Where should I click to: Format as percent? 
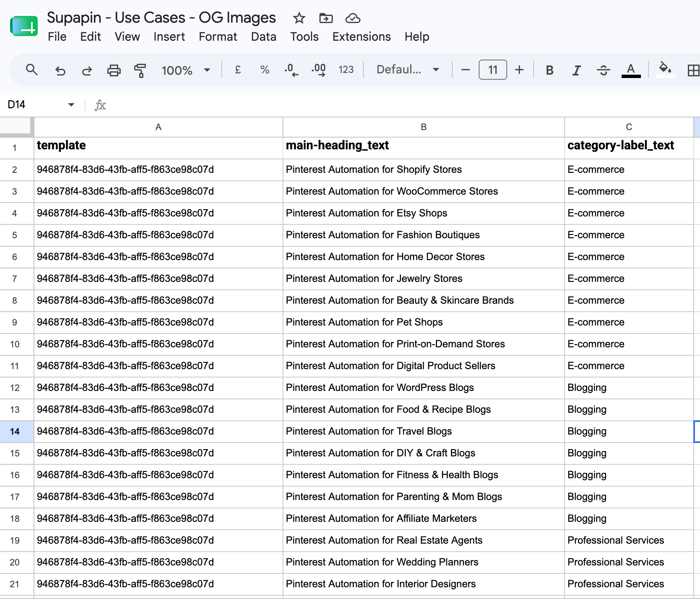pos(264,70)
